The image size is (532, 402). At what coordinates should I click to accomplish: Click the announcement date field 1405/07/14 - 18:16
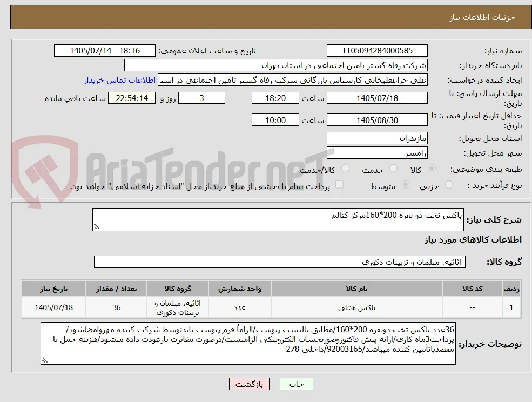104,51
